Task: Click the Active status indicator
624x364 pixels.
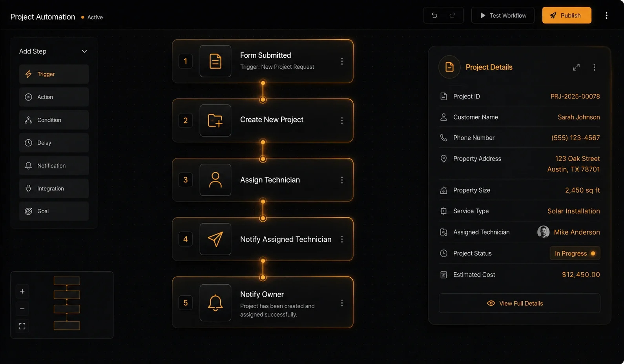Action: click(92, 17)
